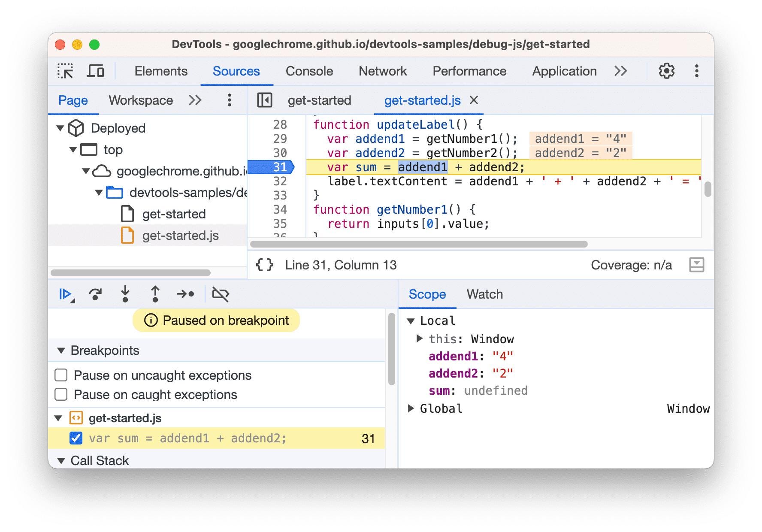Step into next function call
The width and height of the screenshot is (762, 532).
click(x=125, y=294)
